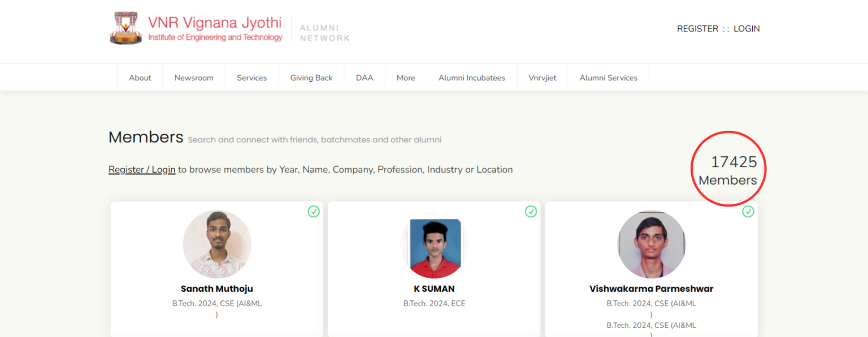The width and height of the screenshot is (868, 337).
Task: Click the verified badge on Sanath Muthoju's card
Action: pos(314,212)
